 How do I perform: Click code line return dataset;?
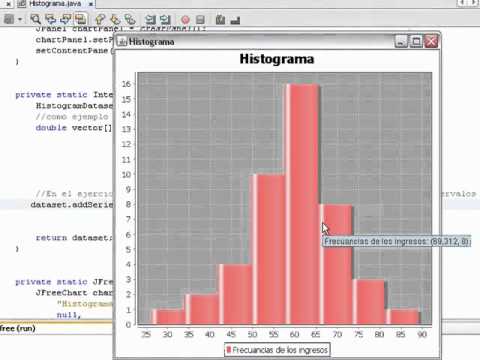(x=74, y=238)
